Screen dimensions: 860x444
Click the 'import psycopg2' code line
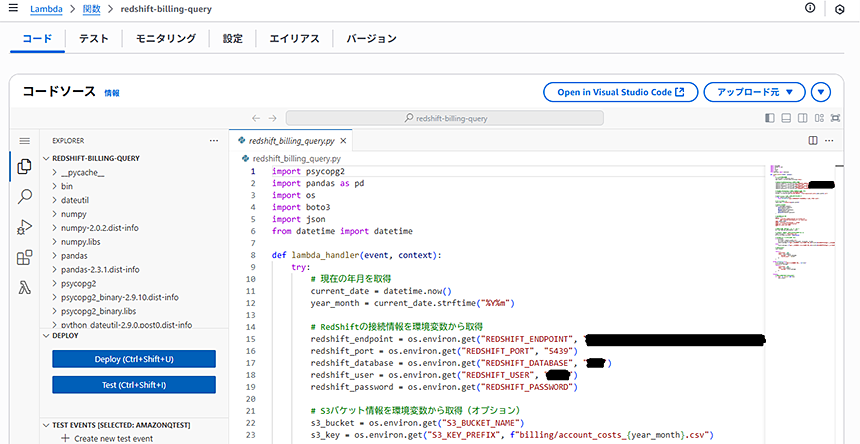tap(308, 172)
